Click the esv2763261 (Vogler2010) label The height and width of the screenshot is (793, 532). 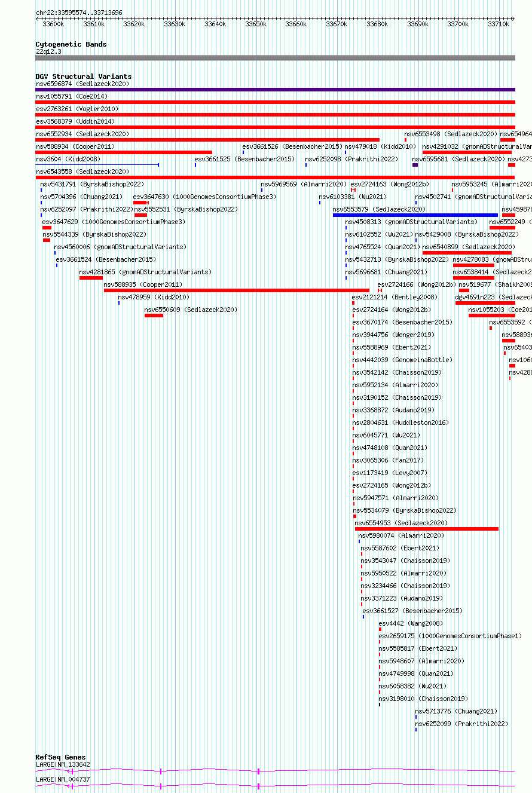77,109
